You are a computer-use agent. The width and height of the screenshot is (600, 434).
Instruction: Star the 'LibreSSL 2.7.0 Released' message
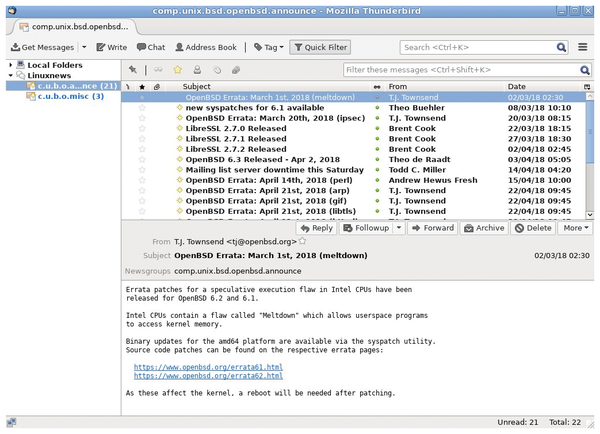click(x=142, y=129)
